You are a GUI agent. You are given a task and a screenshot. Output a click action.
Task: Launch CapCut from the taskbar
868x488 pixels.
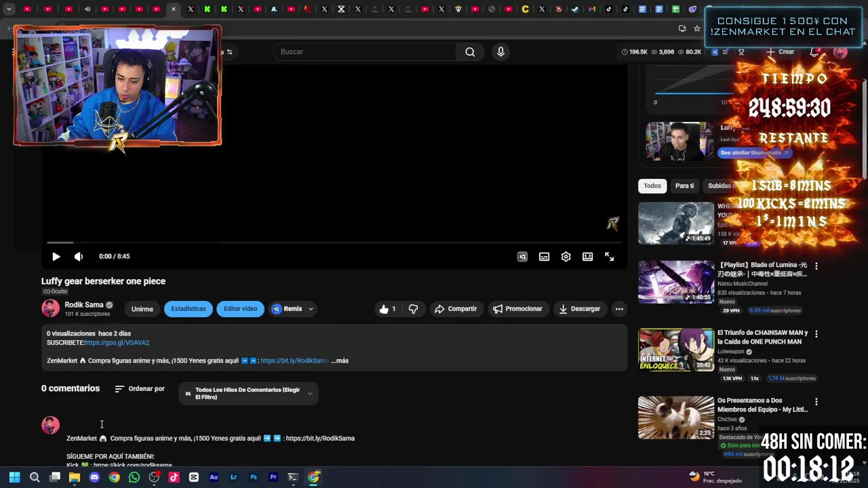point(194,477)
